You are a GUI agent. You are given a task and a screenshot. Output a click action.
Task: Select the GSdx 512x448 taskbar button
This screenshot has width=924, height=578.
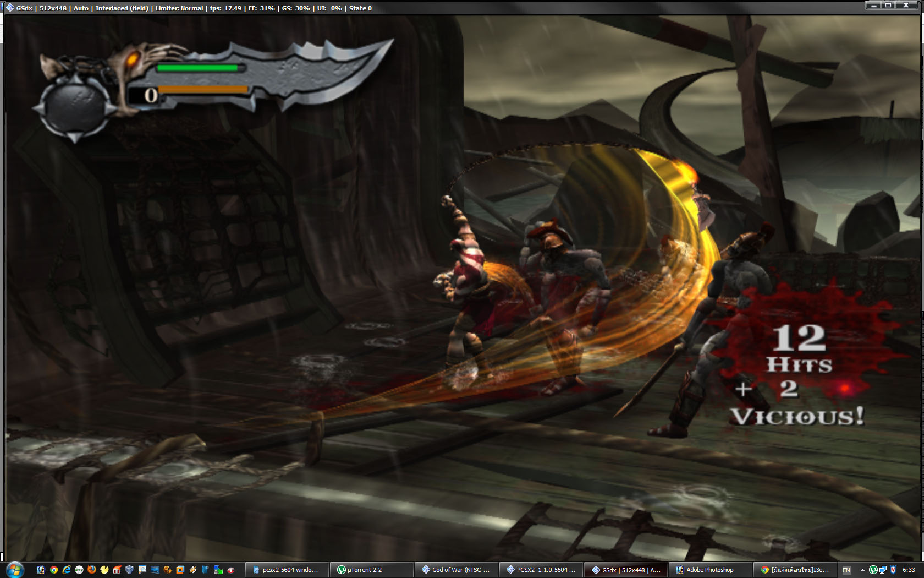tap(625, 570)
